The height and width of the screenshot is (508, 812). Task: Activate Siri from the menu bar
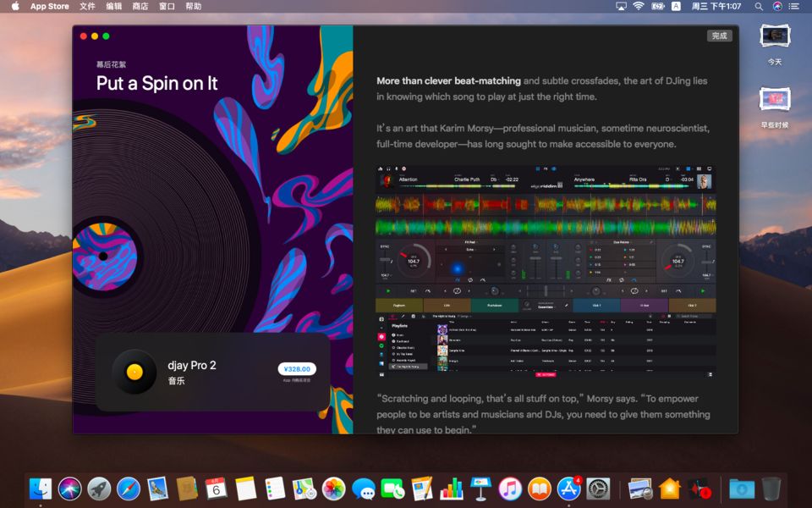[x=776, y=6]
